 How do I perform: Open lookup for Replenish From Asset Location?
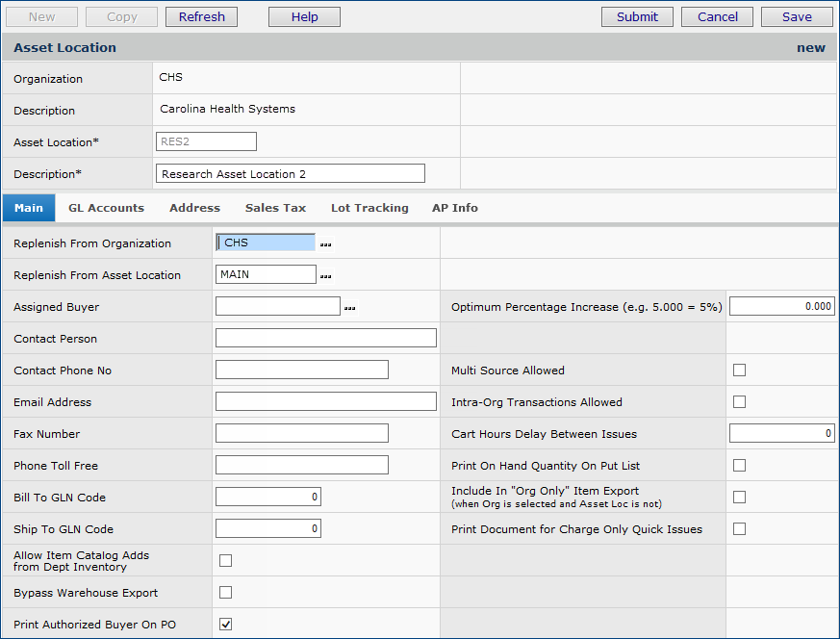coord(326,276)
